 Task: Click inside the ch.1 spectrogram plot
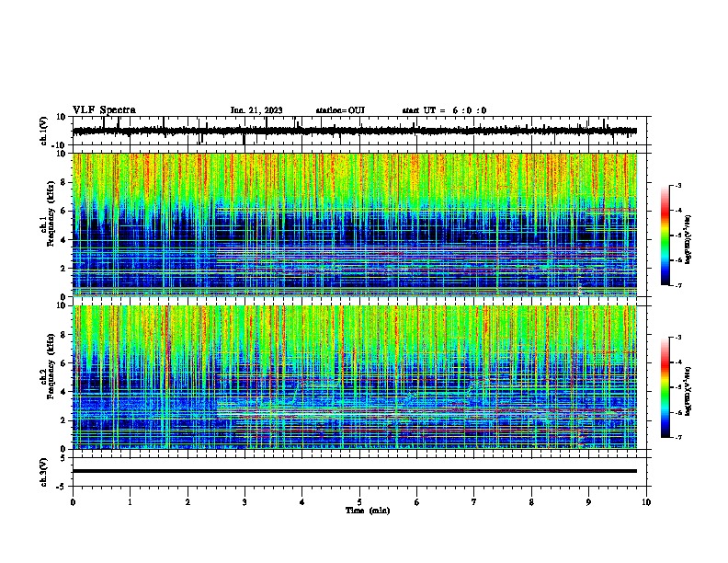355,224
